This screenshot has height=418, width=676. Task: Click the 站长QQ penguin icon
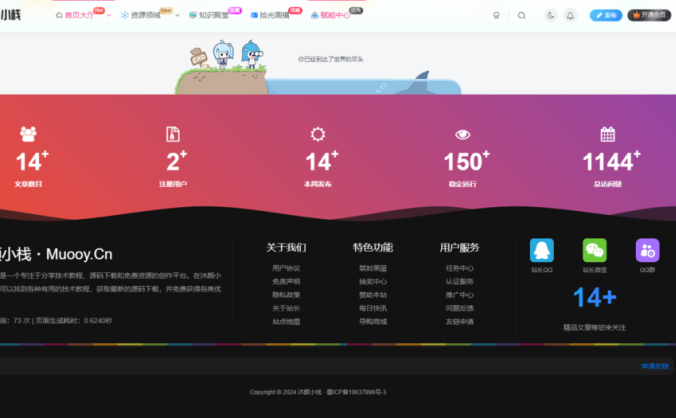[541, 250]
